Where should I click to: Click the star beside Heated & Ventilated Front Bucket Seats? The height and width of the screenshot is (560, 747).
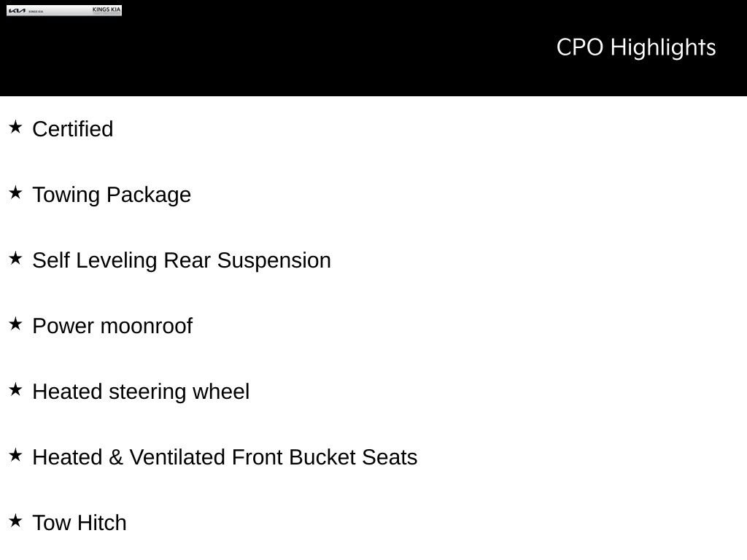pyautogui.click(x=16, y=455)
